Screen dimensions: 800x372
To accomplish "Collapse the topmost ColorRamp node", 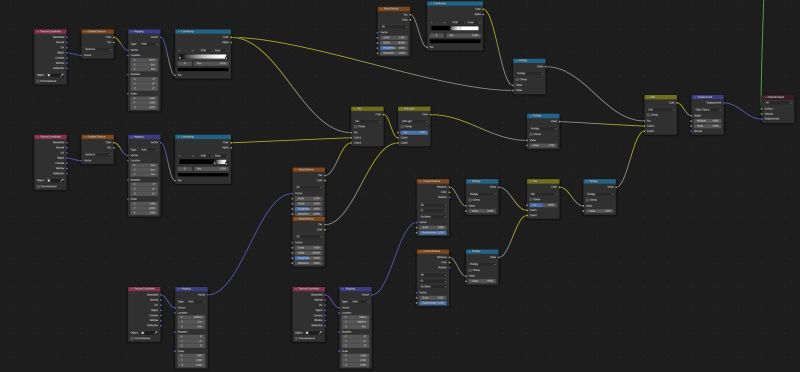I will coord(430,4).
